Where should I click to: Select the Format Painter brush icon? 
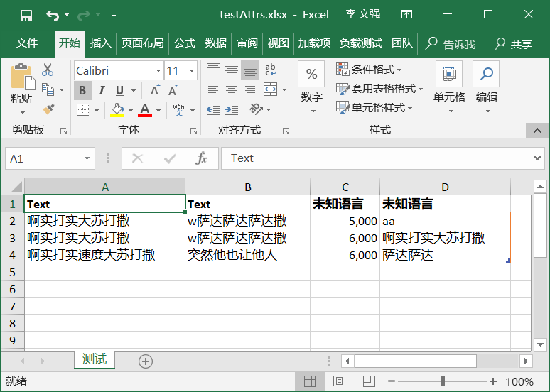(x=48, y=109)
